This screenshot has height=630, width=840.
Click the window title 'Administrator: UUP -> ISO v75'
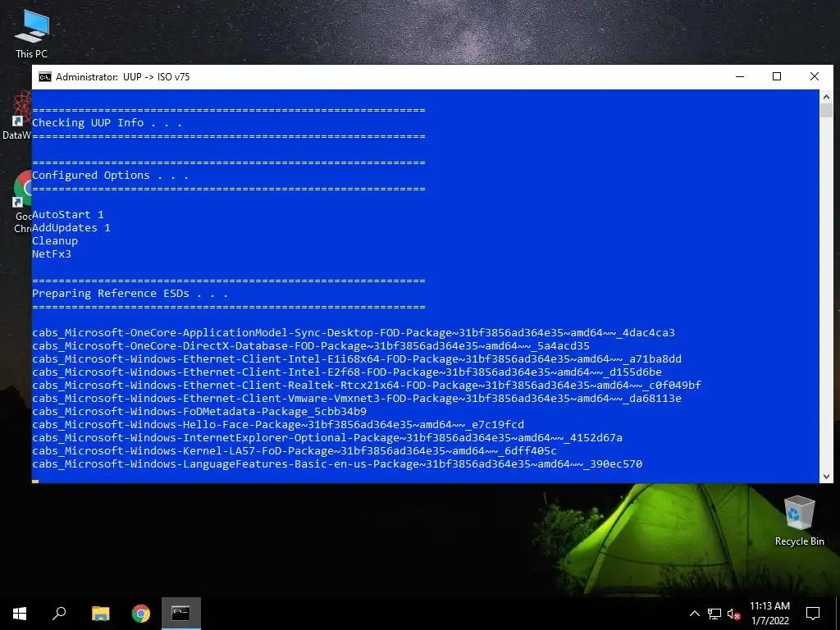click(123, 77)
